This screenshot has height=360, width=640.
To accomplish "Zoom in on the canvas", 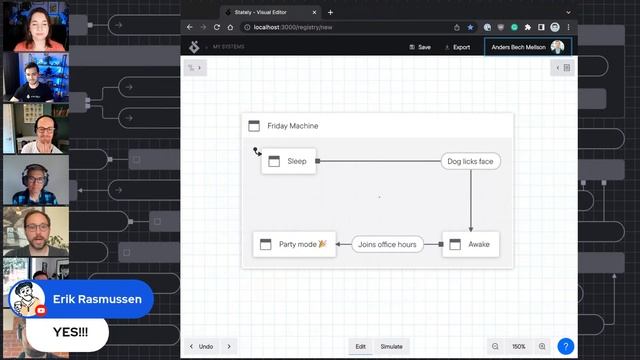I will [x=542, y=347].
